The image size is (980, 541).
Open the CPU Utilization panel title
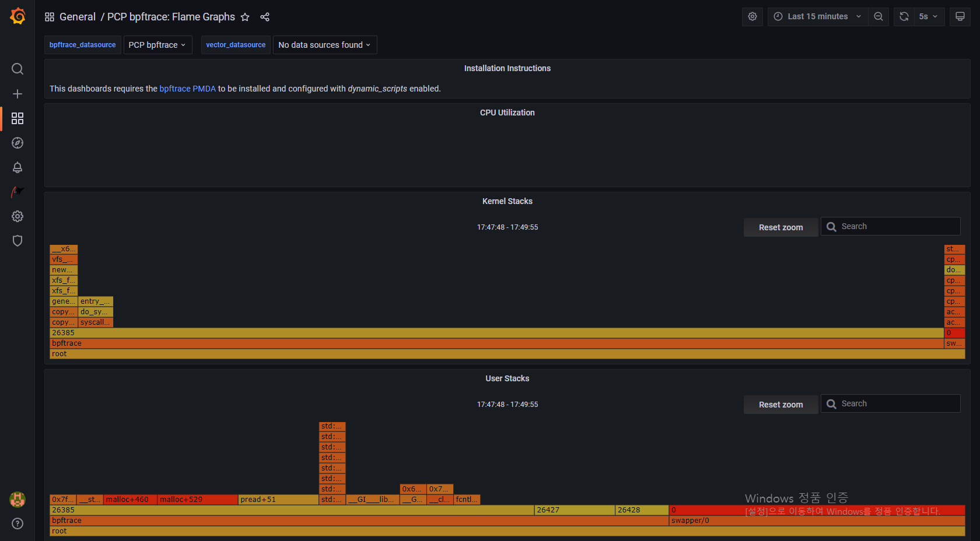click(507, 113)
